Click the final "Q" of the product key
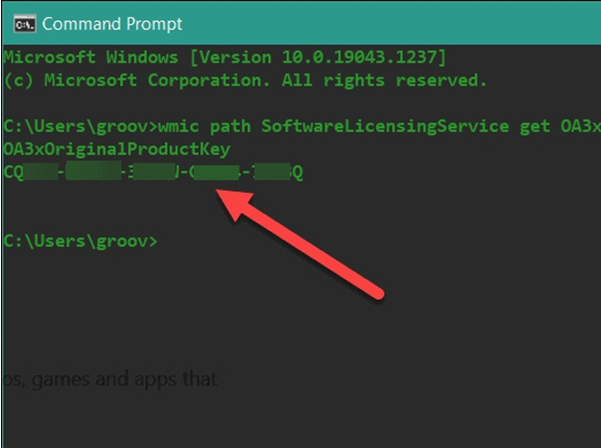The image size is (601, 448). pyautogui.click(x=297, y=172)
